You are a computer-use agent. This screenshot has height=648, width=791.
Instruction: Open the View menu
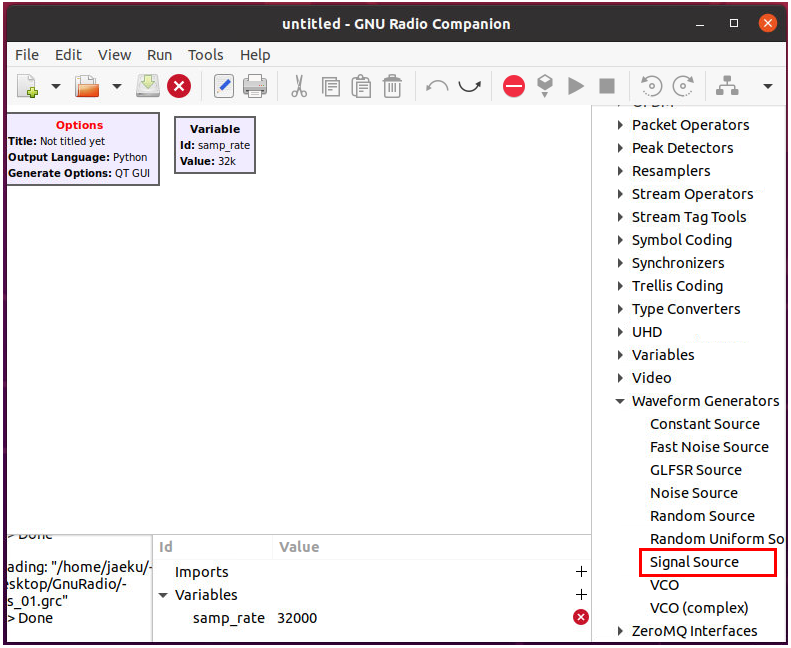click(x=115, y=54)
